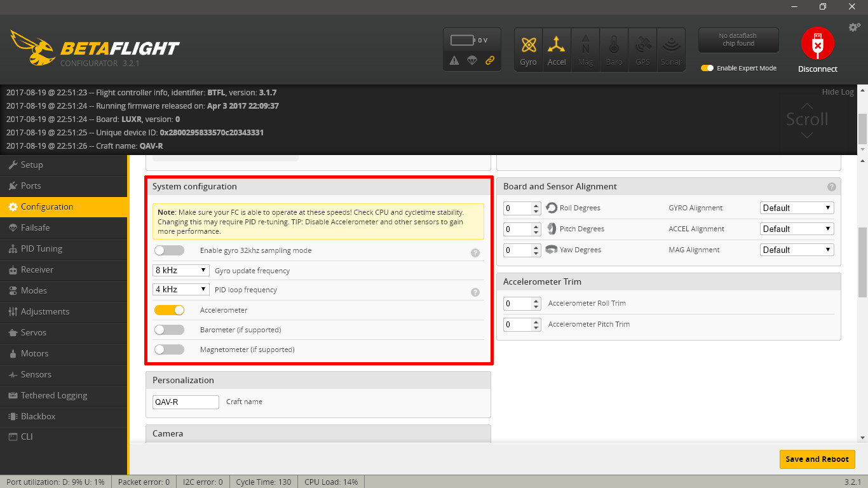Click Save and Reboot button
The width and height of the screenshot is (868, 488).
[817, 459]
